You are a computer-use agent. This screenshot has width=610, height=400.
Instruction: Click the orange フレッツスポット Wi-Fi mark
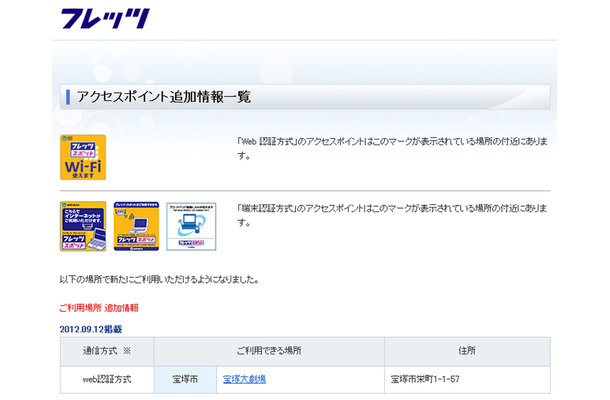pos(83,157)
